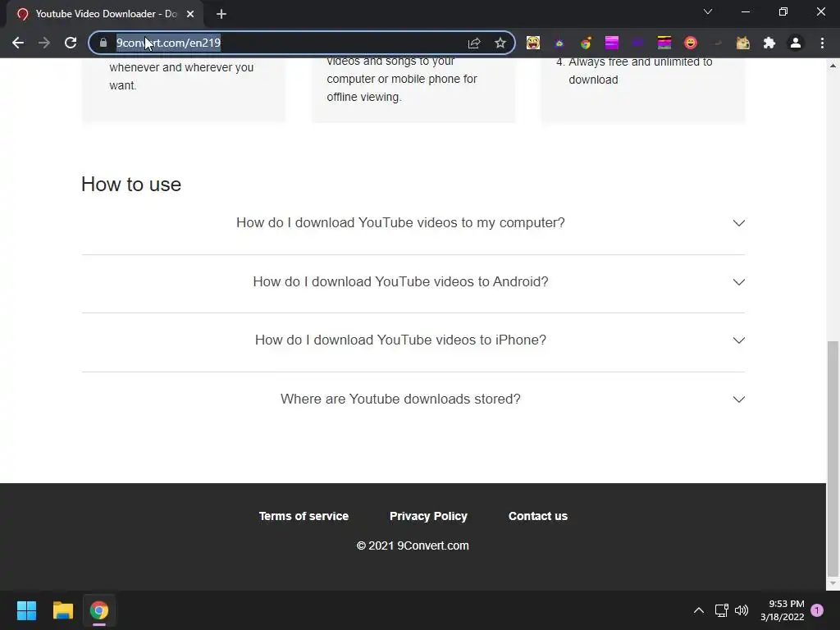Open the volume speaker tray icon
Screen dimensions: 840x630
click(742, 610)
